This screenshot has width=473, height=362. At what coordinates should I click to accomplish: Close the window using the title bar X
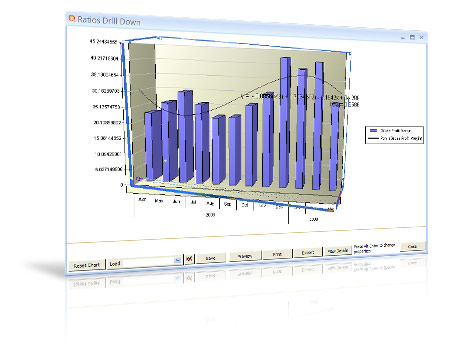coord(421,38)
